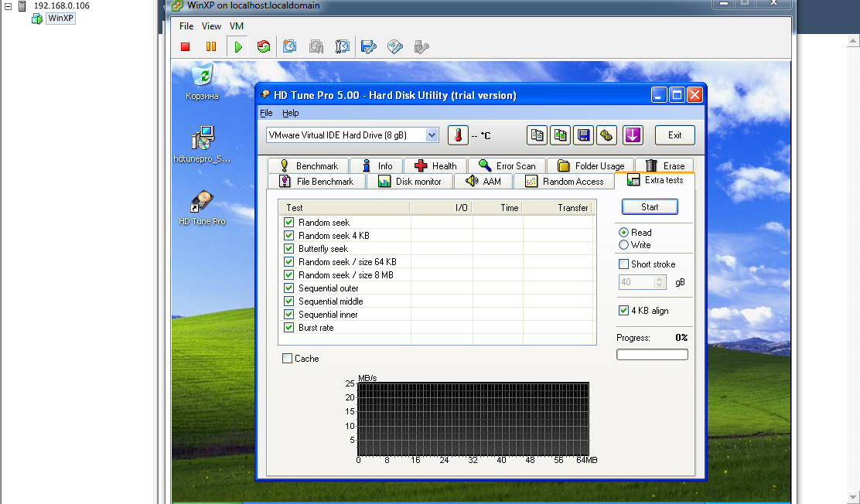Revert to the current snapshot icon
This screenshot has height=504, width=860.
coord(316,46)
